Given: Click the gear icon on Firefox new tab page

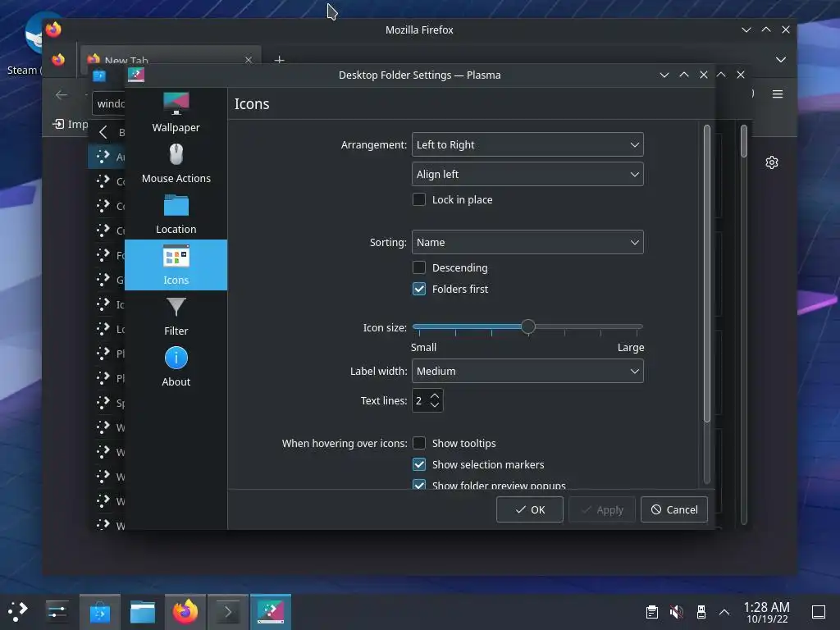Looking at the screenshot, I should (x=771, y=162).
